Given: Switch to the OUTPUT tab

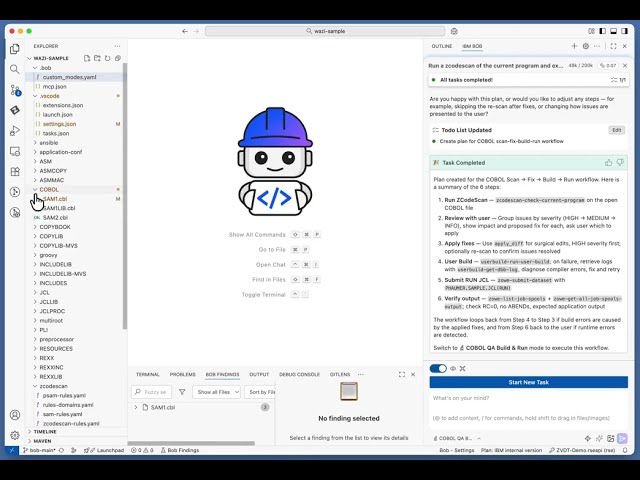Looking at the screenshot, I should (259, 374).
